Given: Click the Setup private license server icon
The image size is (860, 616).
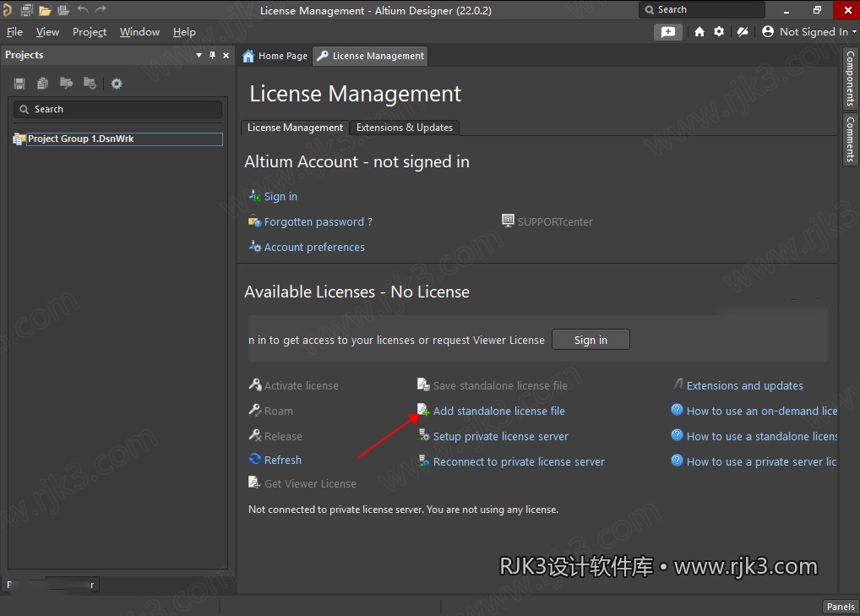Looking at the screenshot, I should pos(424,435).
